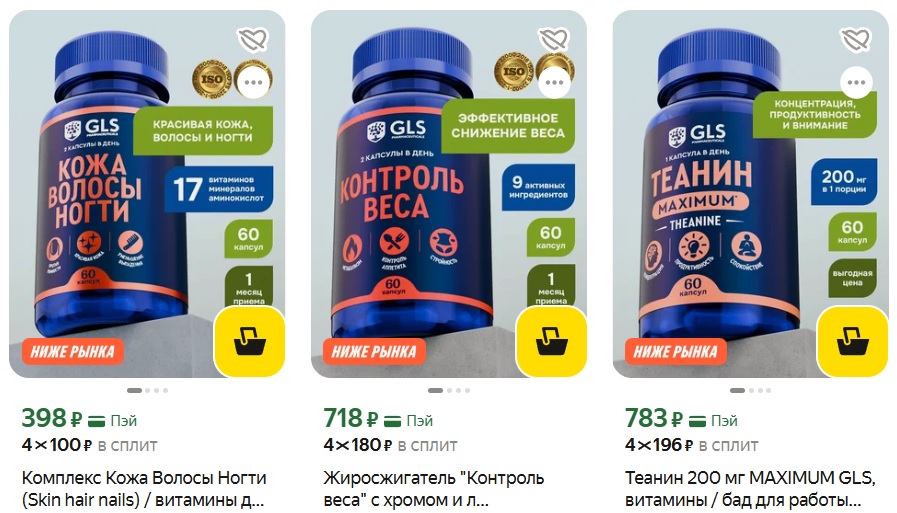Open more options on Кожа Волосы Ногти card
The height and width of the screenshot is (513, 897).
pos(253,82)
